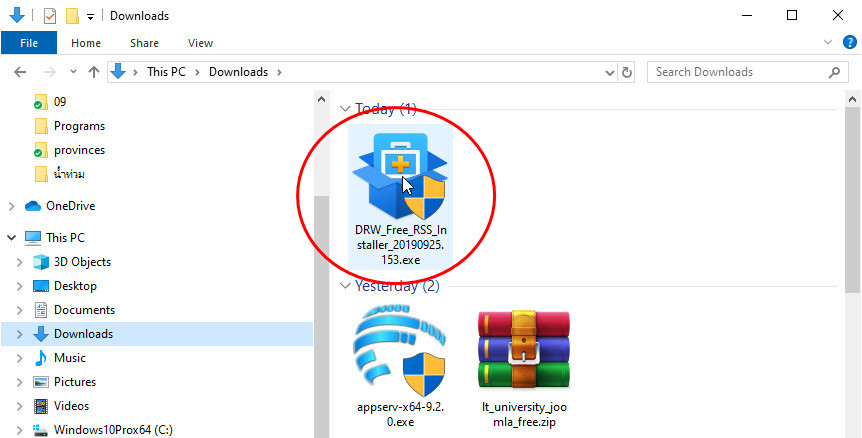Open the Share ribbon tab
Screen dimensions: 862x438
[x=144, y=43]
